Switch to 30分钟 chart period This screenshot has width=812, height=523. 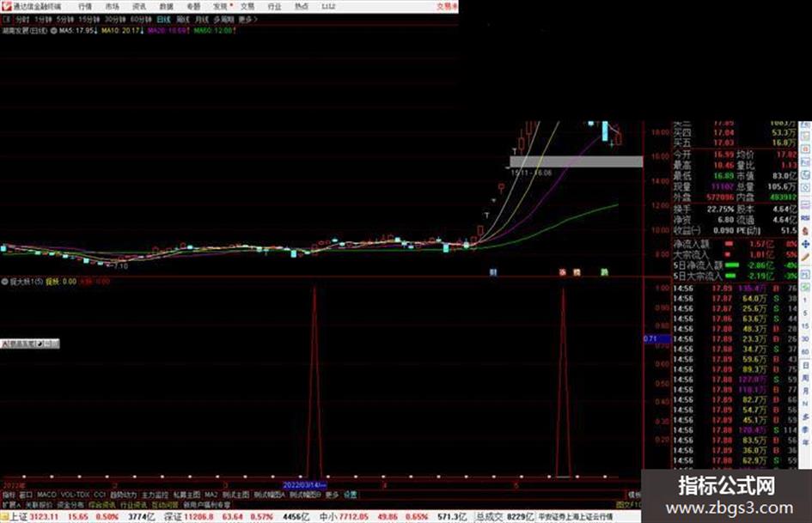coord(115,19)
